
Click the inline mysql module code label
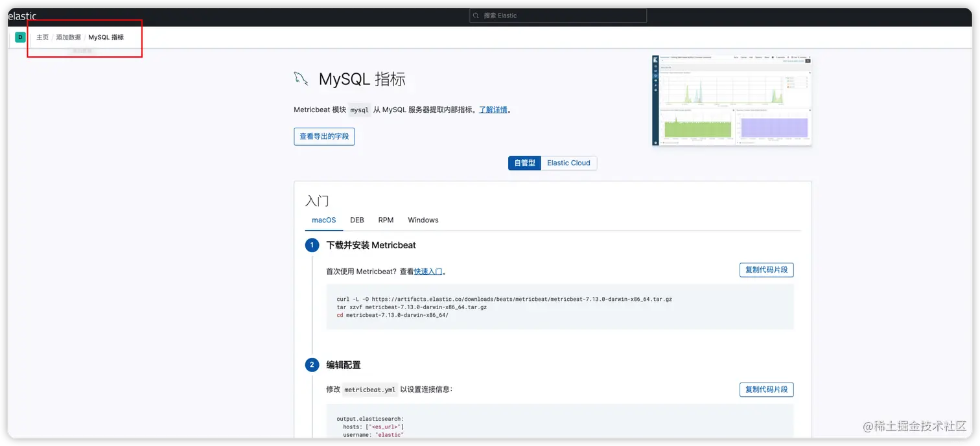[x=359, y=110]
